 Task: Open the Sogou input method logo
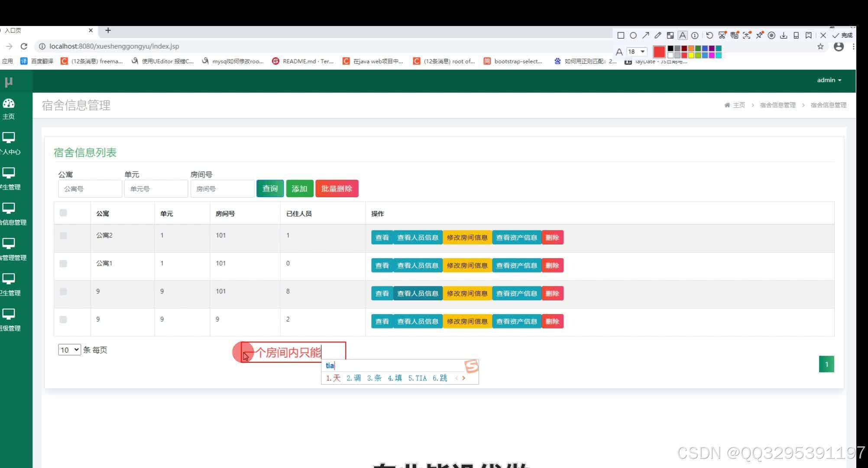tap(471, 366)
